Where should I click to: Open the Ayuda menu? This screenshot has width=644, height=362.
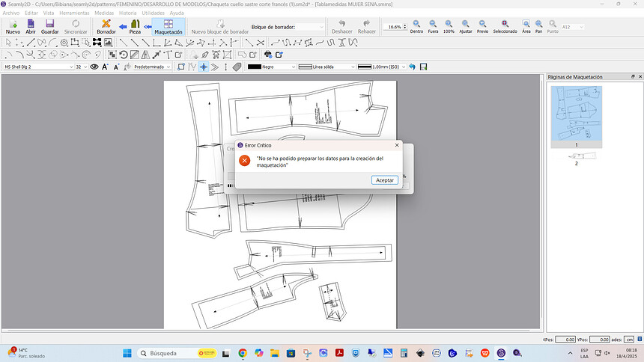[177, 13]
